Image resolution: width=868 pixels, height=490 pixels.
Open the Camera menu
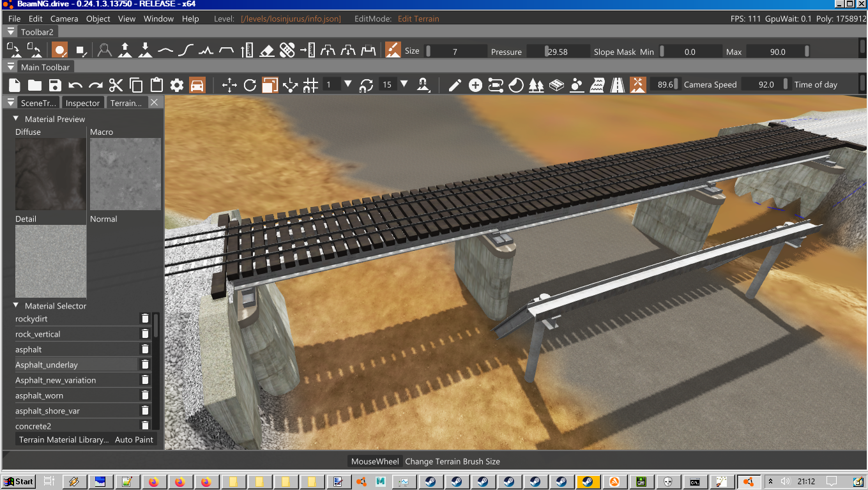click(64, 19)
